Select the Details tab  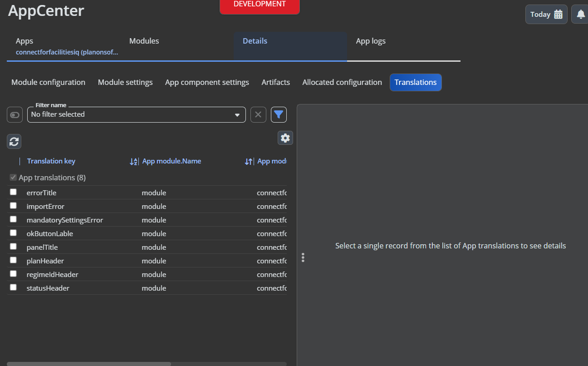pyautogui.click(x=290, y=46)
